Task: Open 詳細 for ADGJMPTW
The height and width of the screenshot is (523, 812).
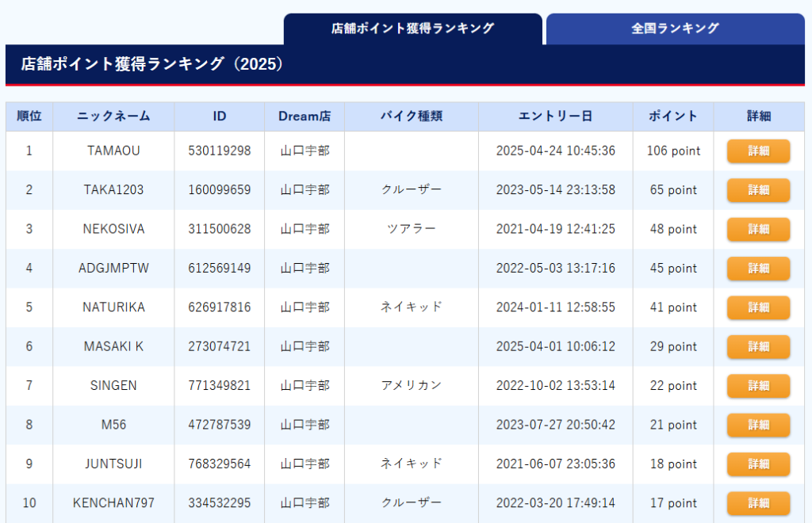Action: point(758,269)
